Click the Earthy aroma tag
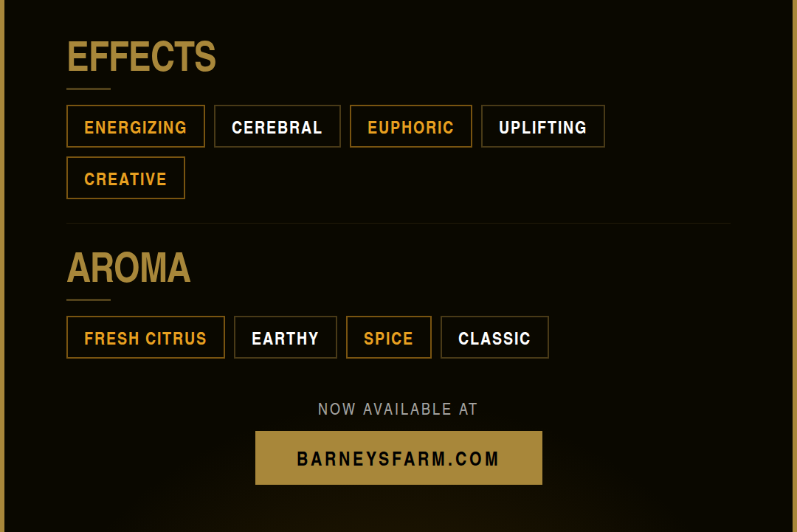 [x=286, y=338]
